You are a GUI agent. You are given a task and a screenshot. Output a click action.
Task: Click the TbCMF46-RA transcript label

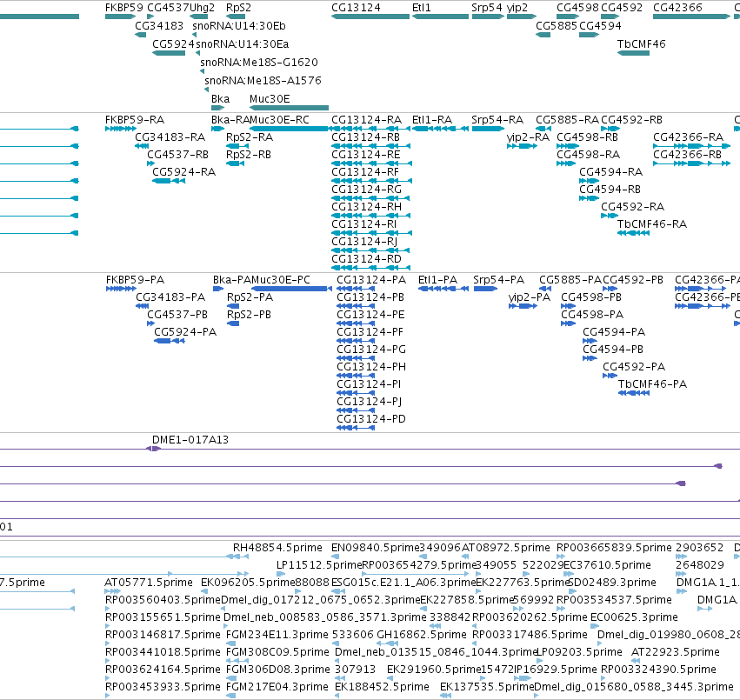(652, 224)
